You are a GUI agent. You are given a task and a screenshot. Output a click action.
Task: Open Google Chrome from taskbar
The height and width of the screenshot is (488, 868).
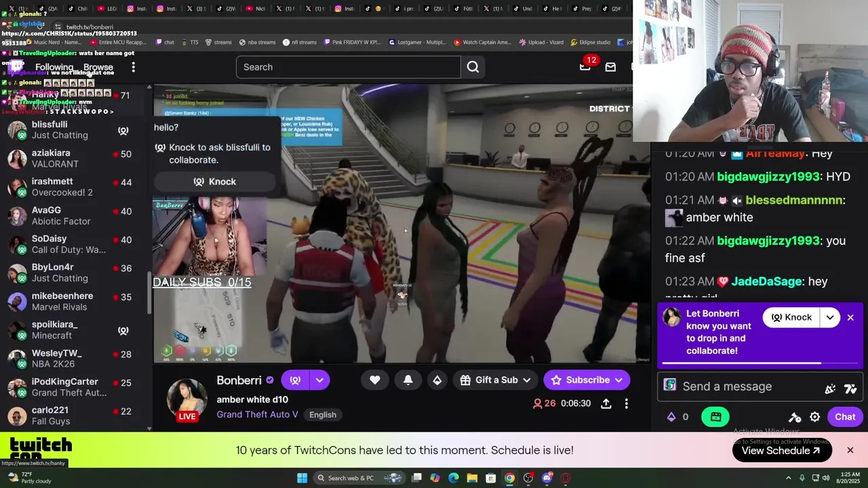509,478
